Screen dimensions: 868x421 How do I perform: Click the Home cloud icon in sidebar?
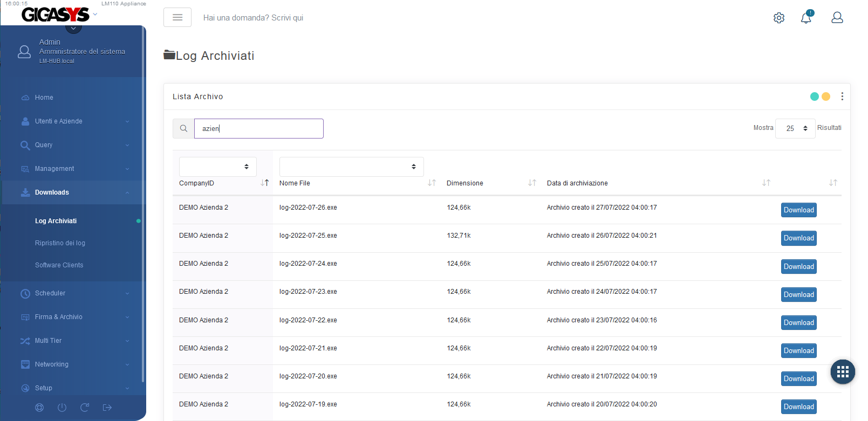(25, 98)
